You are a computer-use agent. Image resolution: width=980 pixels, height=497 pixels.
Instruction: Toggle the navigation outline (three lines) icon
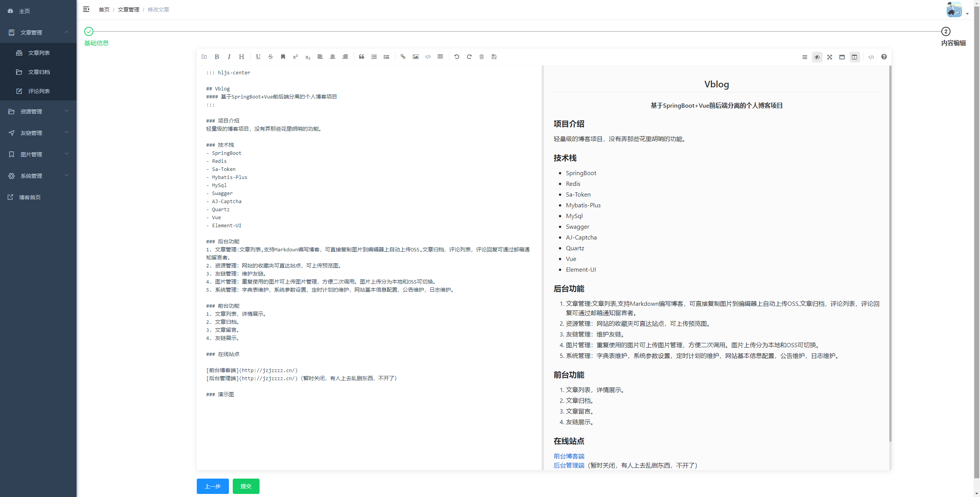click(805, 57)
